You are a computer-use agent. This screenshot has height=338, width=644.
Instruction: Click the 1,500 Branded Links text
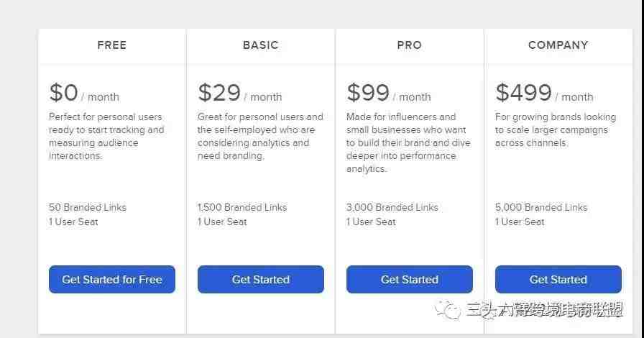tap(242, 207)
